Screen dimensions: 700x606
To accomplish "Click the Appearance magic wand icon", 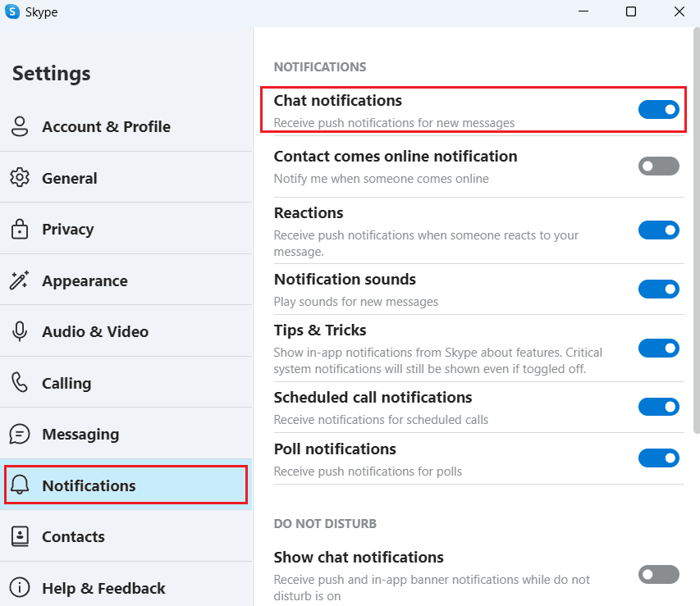I will pyautogui.click(x=20, y=280).
